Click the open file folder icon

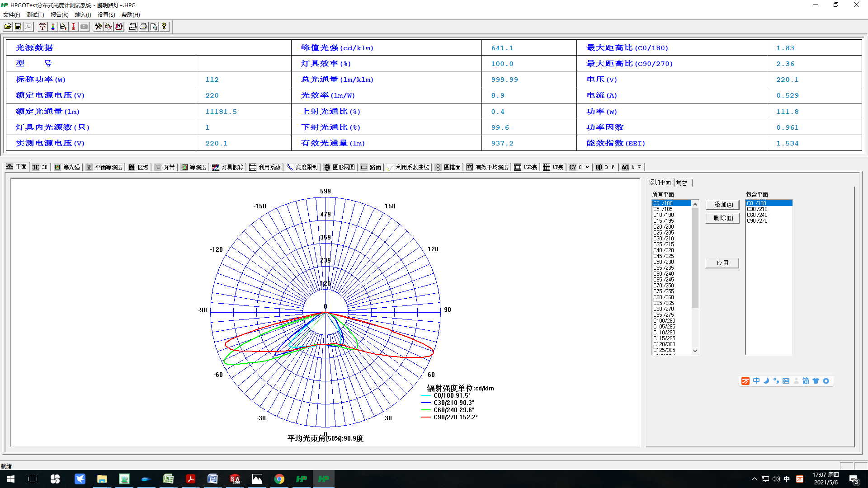pos(8,27)
